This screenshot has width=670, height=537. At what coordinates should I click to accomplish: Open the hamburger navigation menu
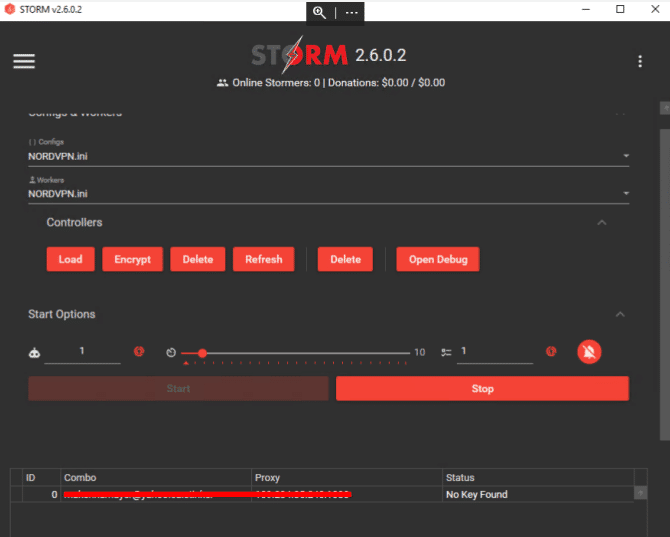pos(24,61)
